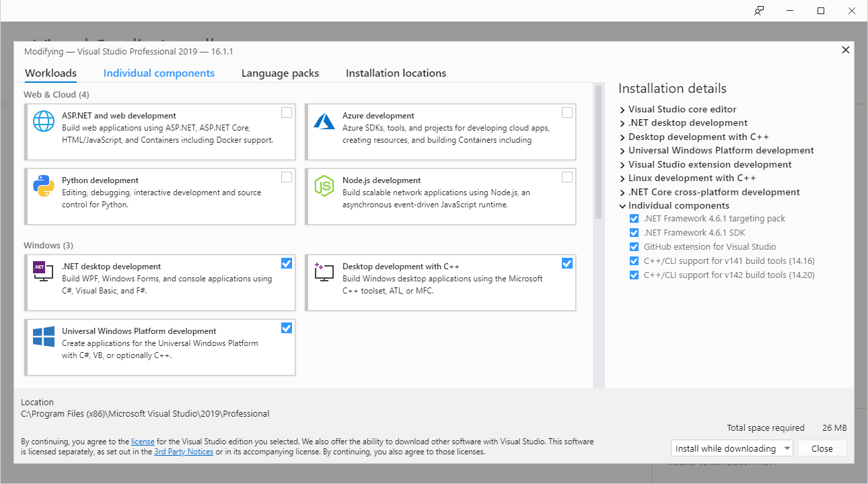Click the feedback person icon in title bar

[759, 11]
